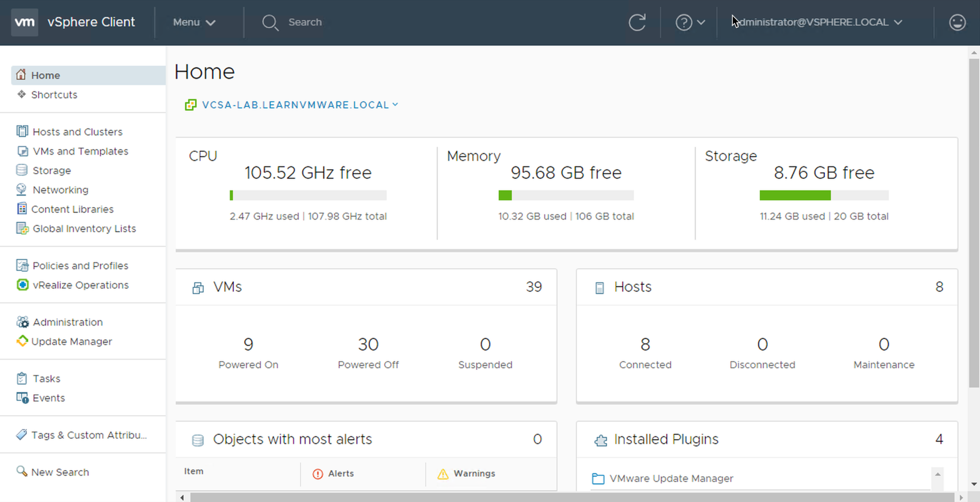Open Global Inventory Lists
The height and width of the screenshot is (502, 980).
click(84, 228)
